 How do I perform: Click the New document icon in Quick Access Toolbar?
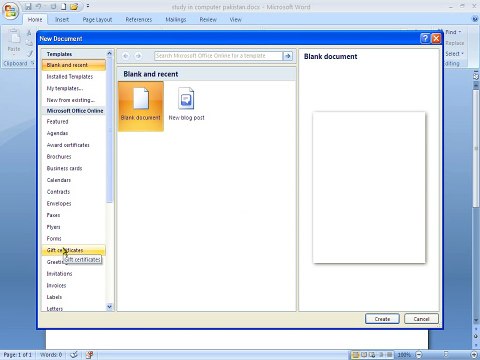point(63,6)
